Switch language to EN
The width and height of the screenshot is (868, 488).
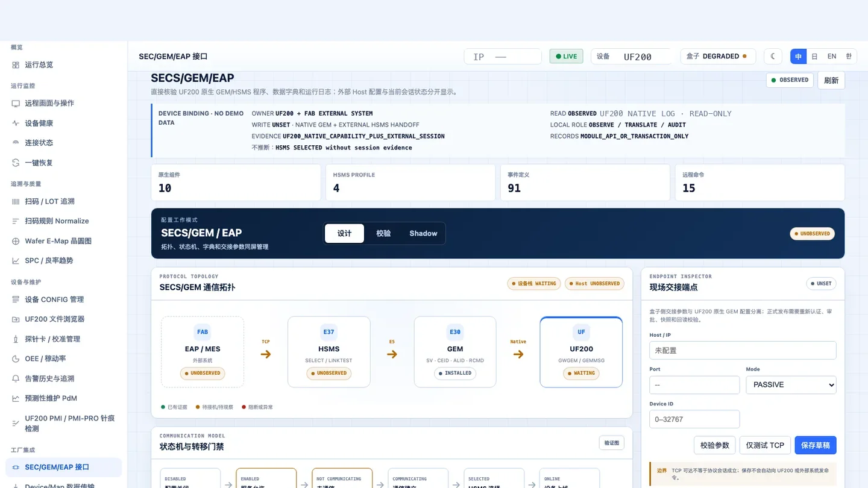tap(832, 56)
